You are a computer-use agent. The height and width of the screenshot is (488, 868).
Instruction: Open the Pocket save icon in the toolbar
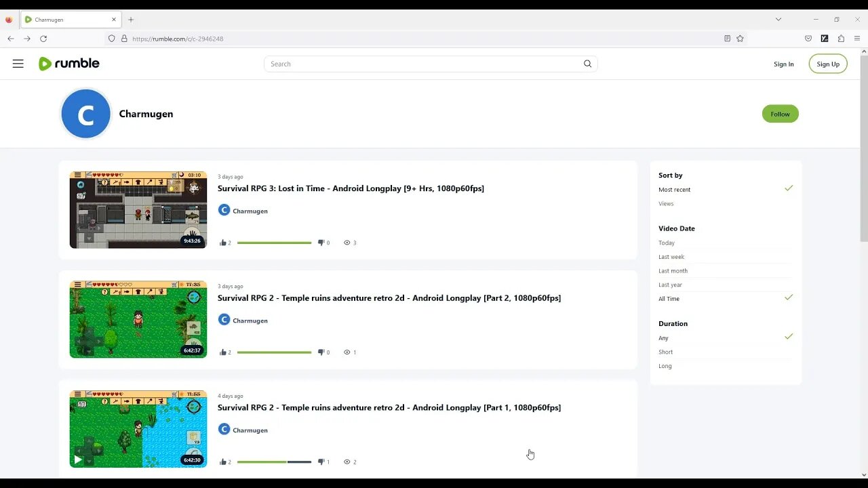[x=808, y=39]
